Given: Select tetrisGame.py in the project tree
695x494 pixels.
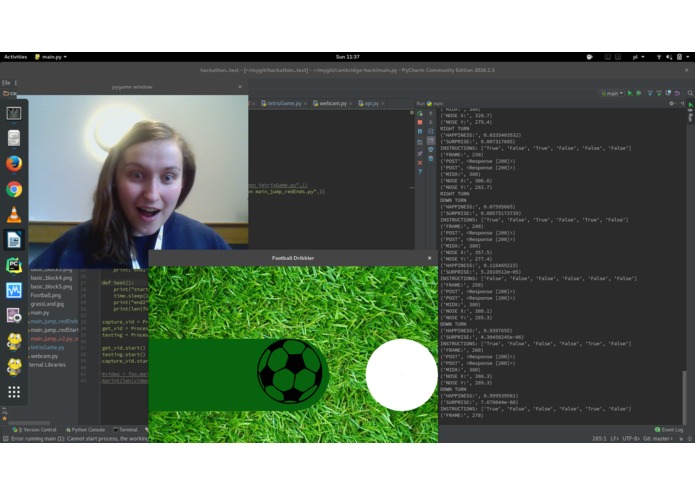Looking at the screenshot, I should tap(47, 347).
